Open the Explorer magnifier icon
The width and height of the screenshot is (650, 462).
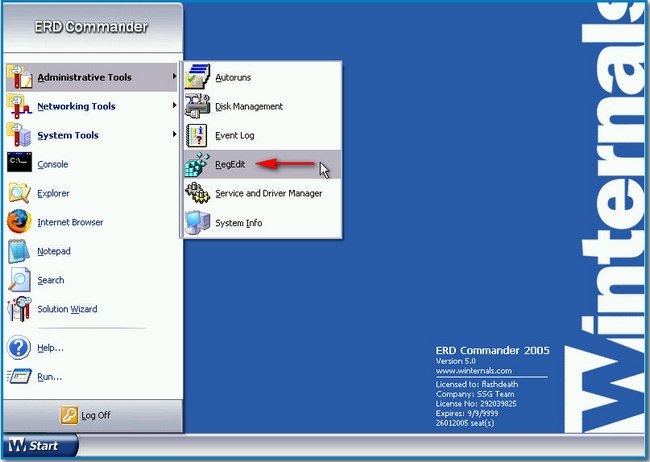click(20, 193)
